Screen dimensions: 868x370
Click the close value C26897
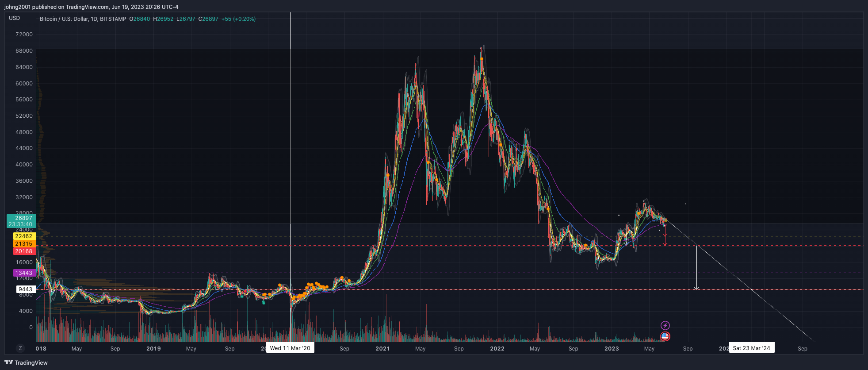pyautogui.click(x=208, y=19)
